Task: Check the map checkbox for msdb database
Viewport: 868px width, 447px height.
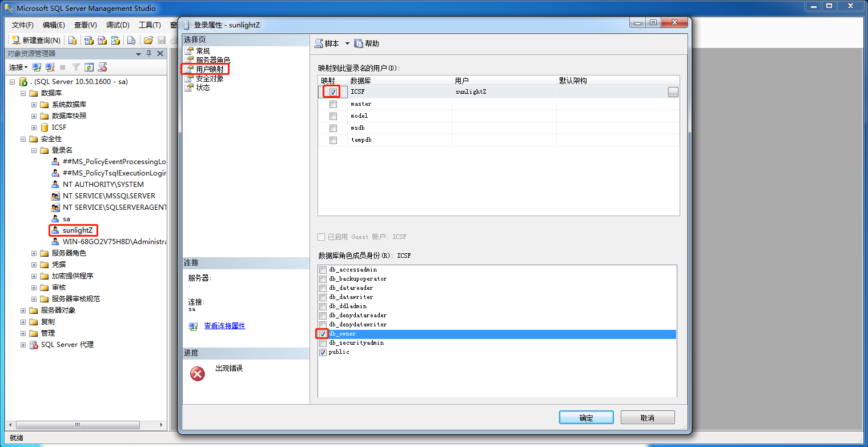Action: [333, 128]
